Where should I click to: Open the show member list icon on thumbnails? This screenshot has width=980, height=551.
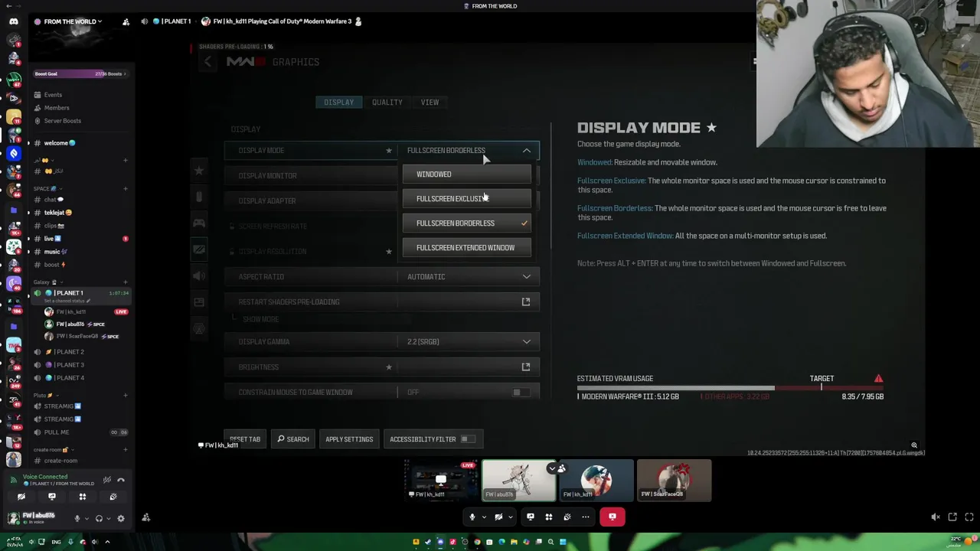[562, 468]
